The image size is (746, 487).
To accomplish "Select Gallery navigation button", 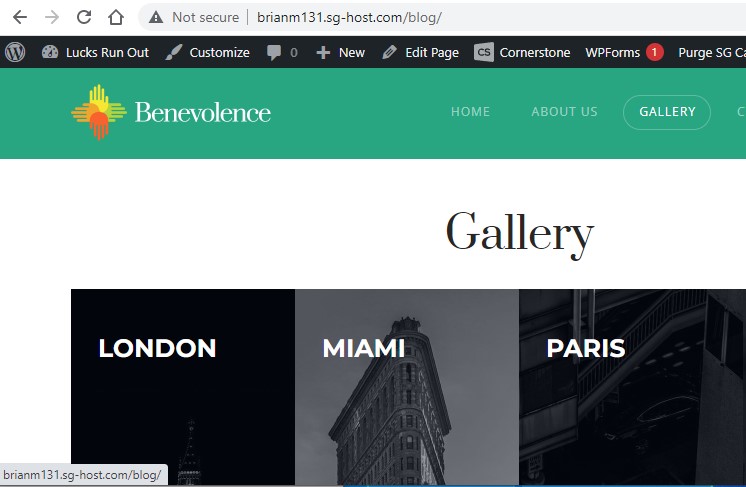I will [667, 112].
